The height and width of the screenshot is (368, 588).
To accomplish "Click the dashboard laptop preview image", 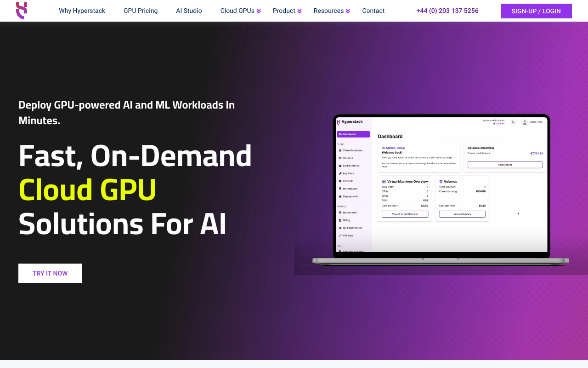I will (441, 190).
